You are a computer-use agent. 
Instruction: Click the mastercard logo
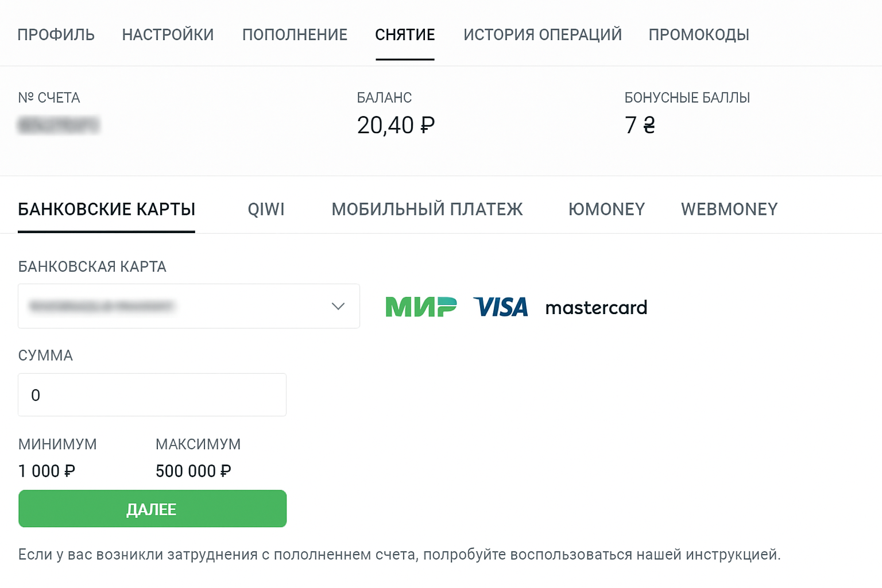[x=595, y=308]
